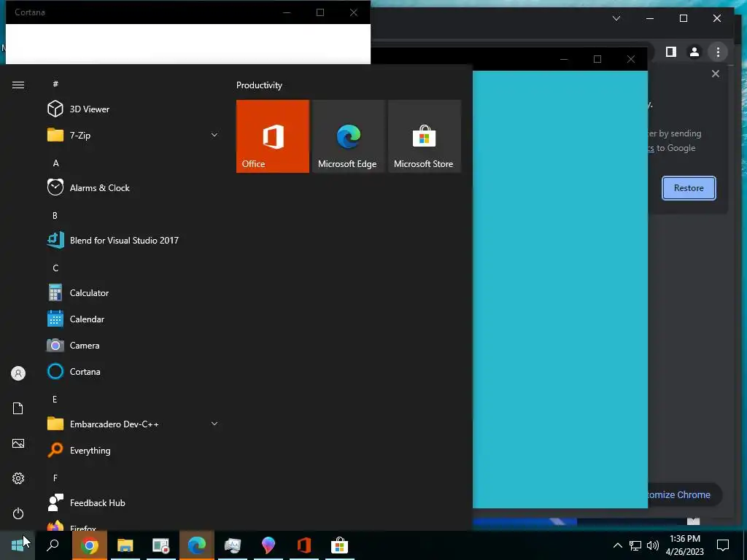The height and width of the screenshot is (560, 747).
Task: Open 3D Viewer from the app list
Action: pos(133,109)
